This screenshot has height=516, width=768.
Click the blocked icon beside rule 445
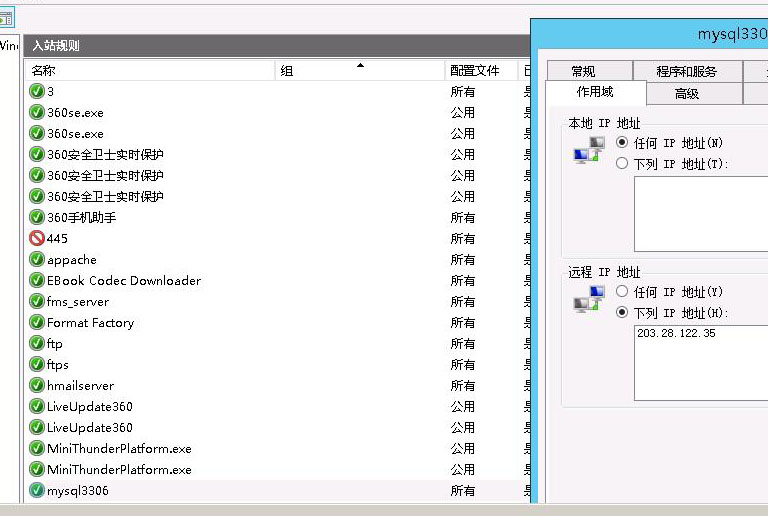(x=37, y=238)
